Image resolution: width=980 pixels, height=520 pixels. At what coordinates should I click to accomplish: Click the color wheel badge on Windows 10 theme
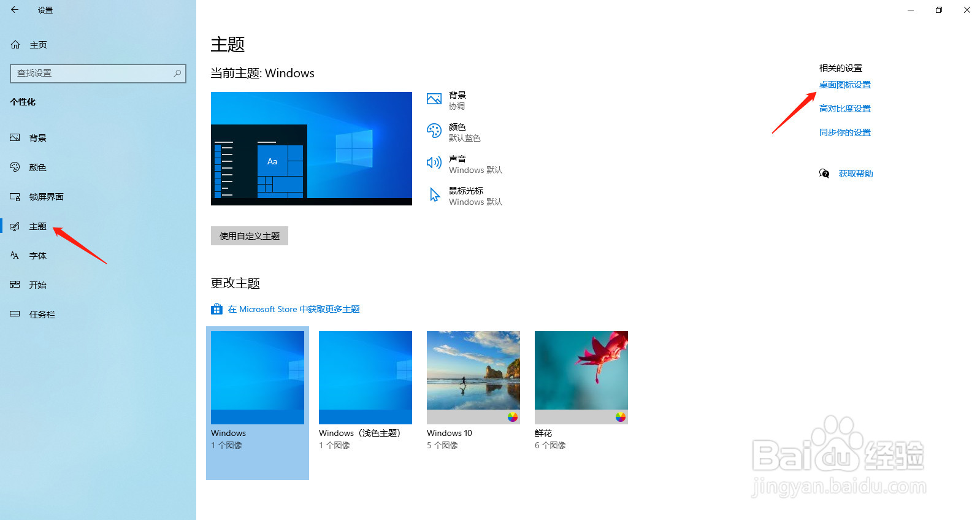pyautogui.click(x=513, y=417)
